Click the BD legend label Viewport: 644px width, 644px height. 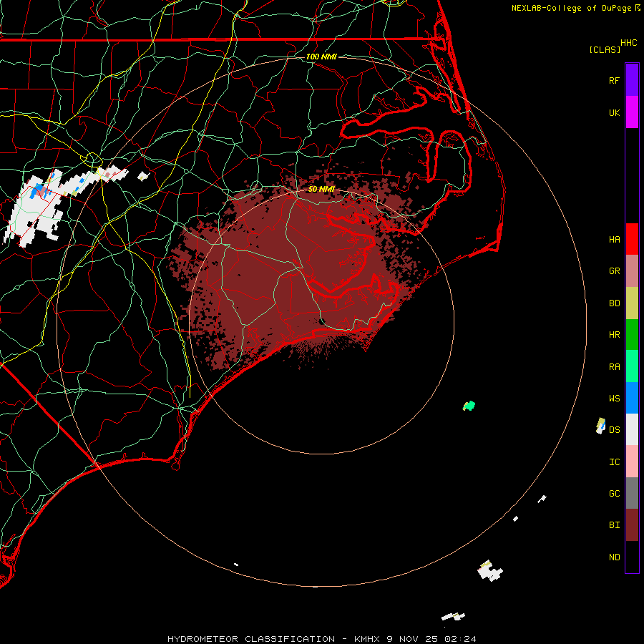coord(615,303)
